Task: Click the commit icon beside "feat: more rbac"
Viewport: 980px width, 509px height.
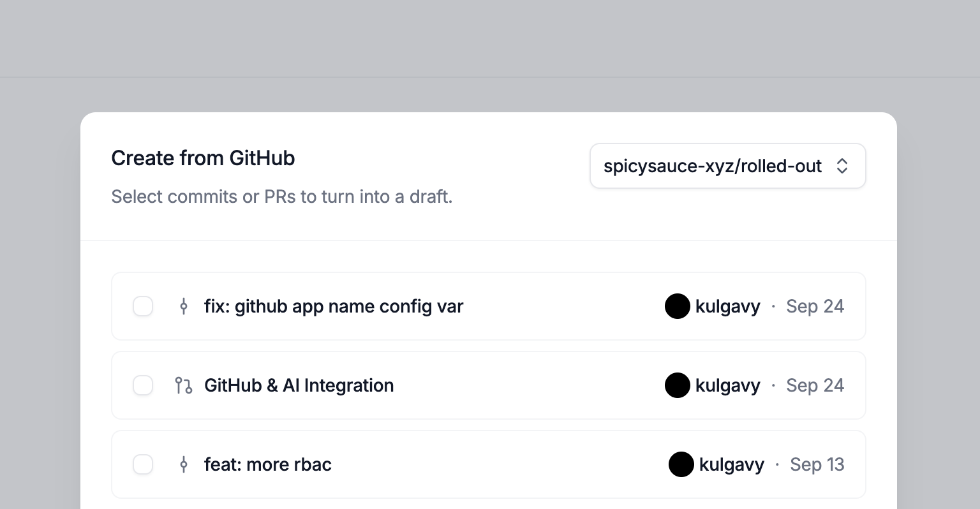Action: pos(184,465)
